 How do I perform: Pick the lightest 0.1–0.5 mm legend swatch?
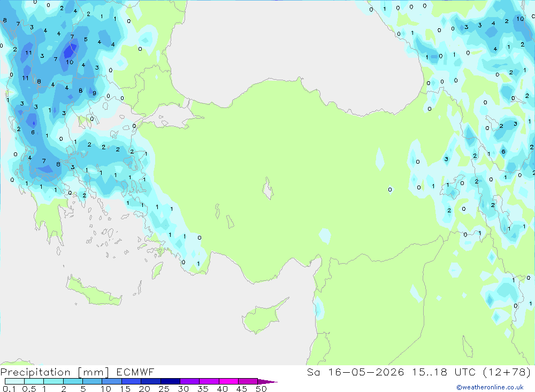pos(14,381)
